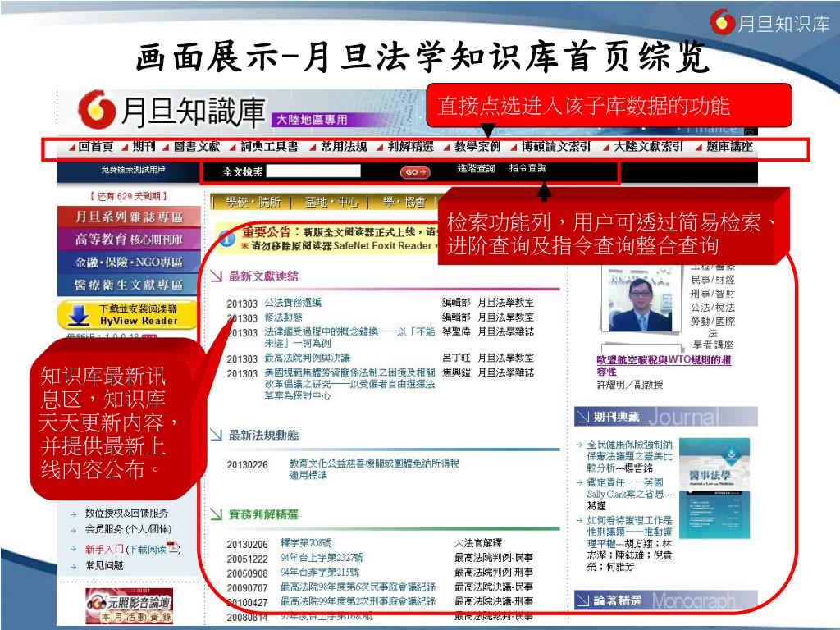The width and height of the screenshot is (840, 630).
Task: Open the 94年台非字第215號 judgment link
Action: tap(320, 572)
